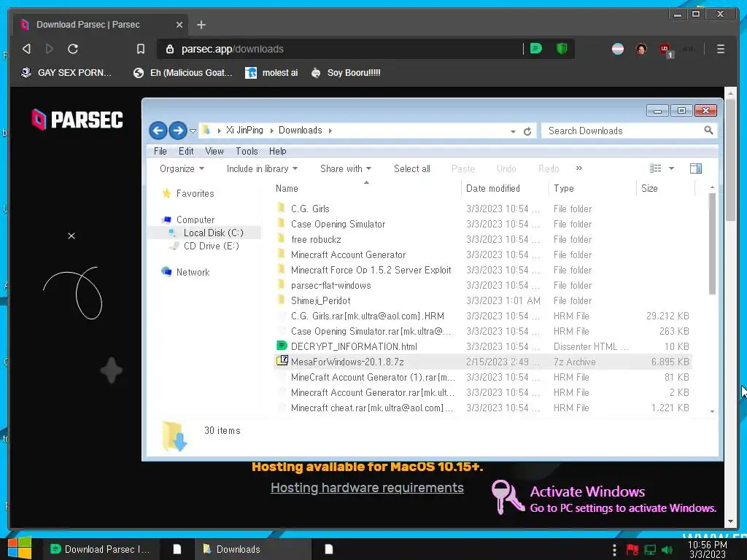
Task: Click the browser page vertical scrollbar
Action: [x=730, y=159]
